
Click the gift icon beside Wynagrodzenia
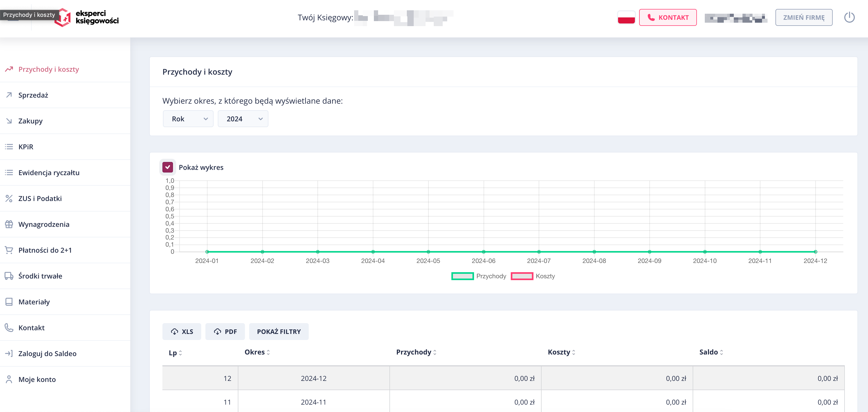9,224
